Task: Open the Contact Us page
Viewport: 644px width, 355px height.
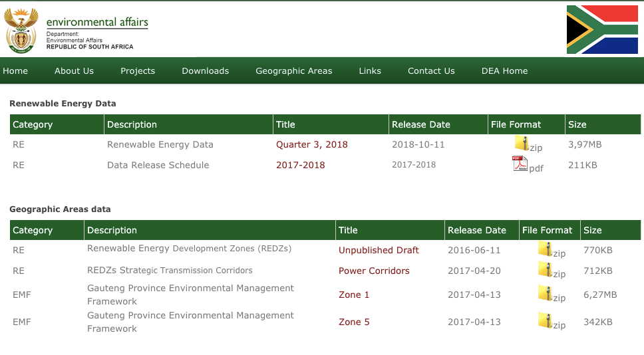Action: 431,71
